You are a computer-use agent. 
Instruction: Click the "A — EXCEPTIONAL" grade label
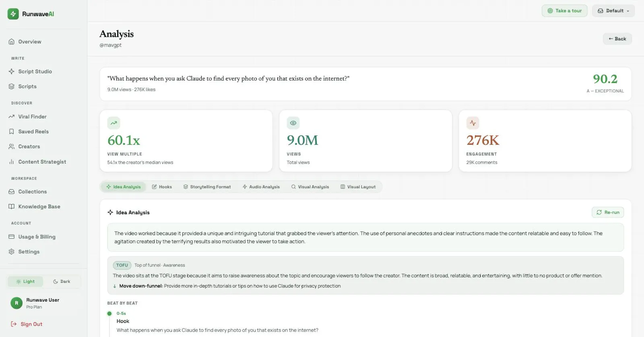(x=605, y=91)
